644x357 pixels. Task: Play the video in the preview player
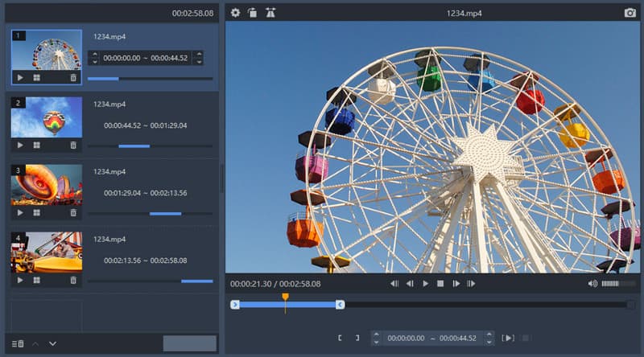[x=425, y=284]
